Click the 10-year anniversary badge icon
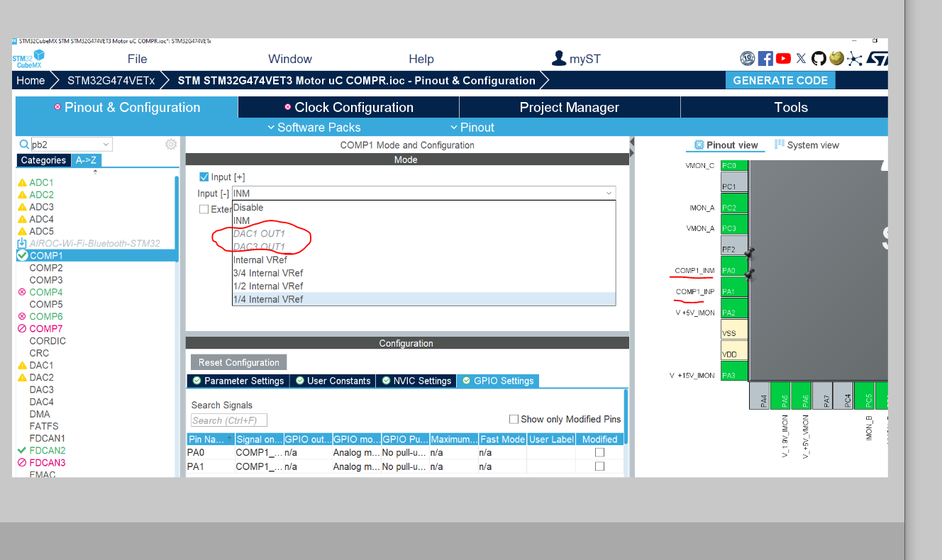The image size is (942, 560). [748, 58]
